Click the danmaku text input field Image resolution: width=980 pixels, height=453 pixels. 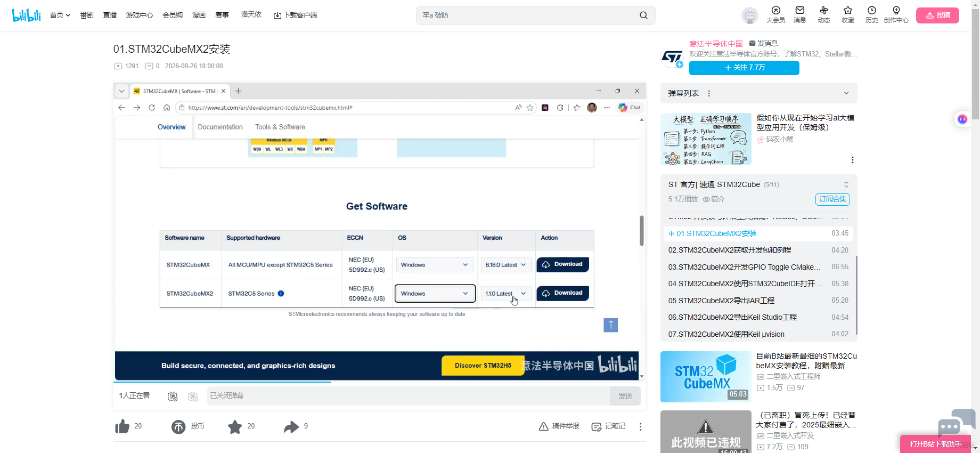pyautogui.click(x=409, y=396)
